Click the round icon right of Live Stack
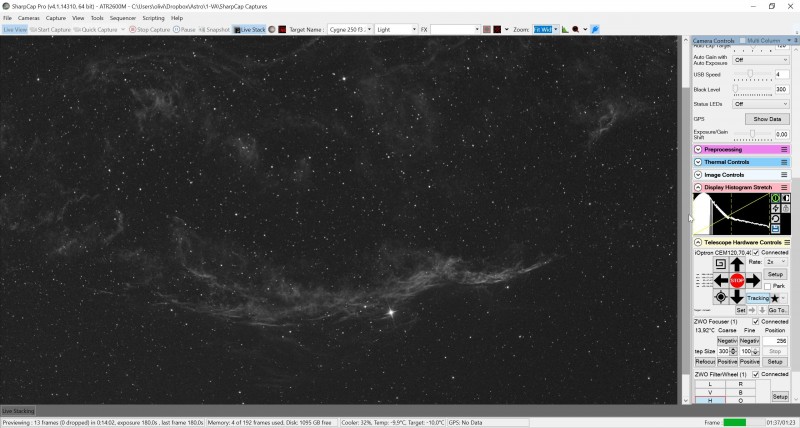Image resolution: width=800 pixels, height=428 pixels. click(272, 30)
